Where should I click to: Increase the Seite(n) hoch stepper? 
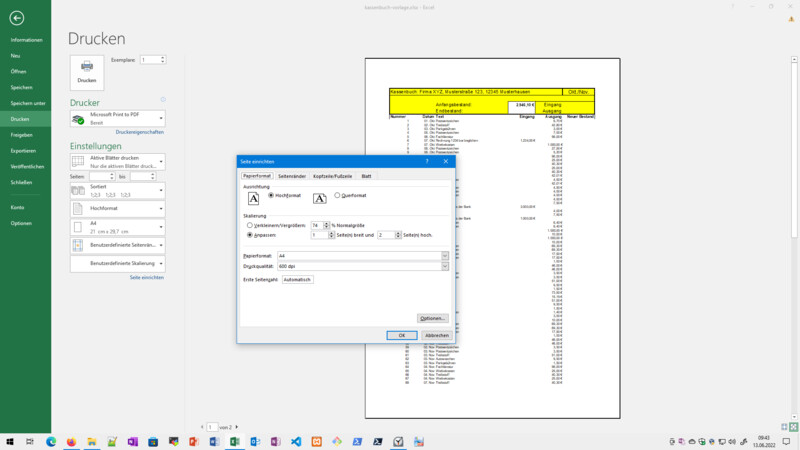click(398, 233)
